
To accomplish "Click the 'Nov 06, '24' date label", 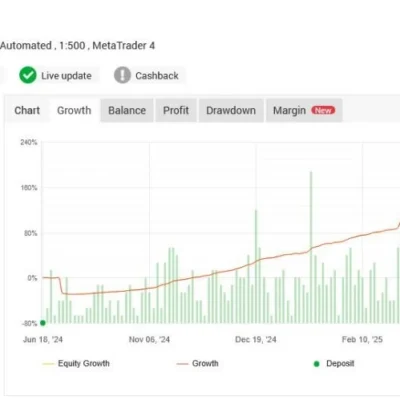I will coord(149,339).
